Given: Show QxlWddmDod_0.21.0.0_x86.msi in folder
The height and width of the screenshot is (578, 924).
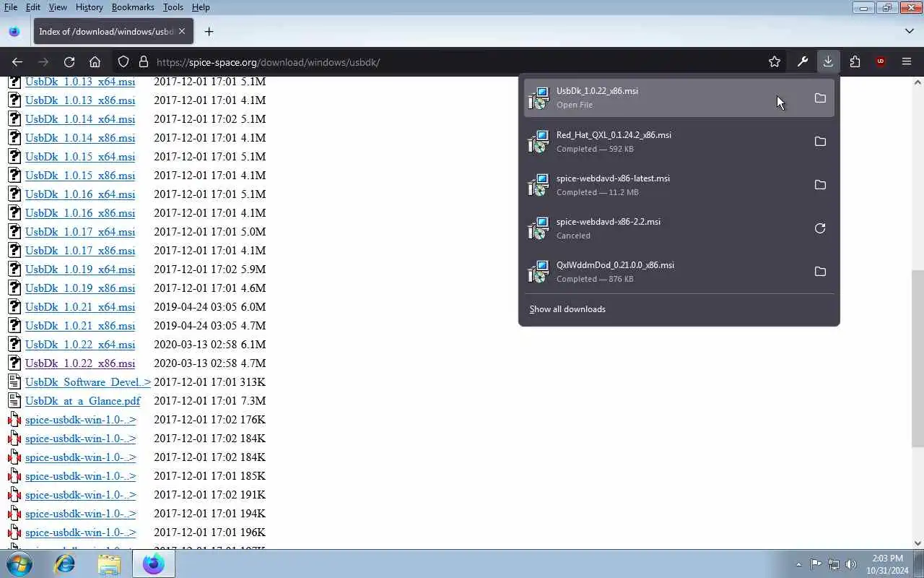Looking at the screenshot, I should [820, 272].
